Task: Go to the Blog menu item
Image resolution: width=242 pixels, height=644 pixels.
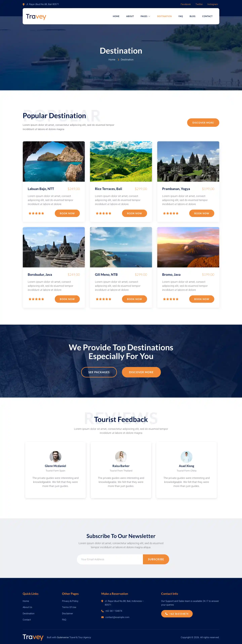Action: click(x=192, y=16)
